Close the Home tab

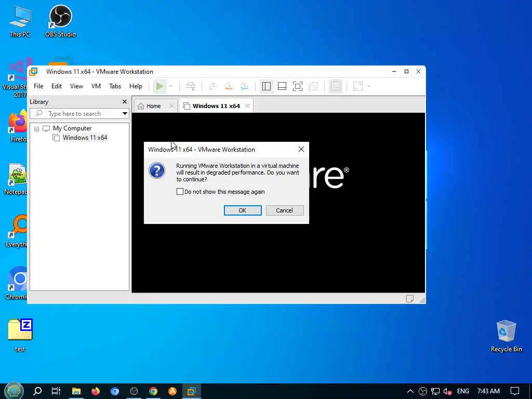[171, 106]
